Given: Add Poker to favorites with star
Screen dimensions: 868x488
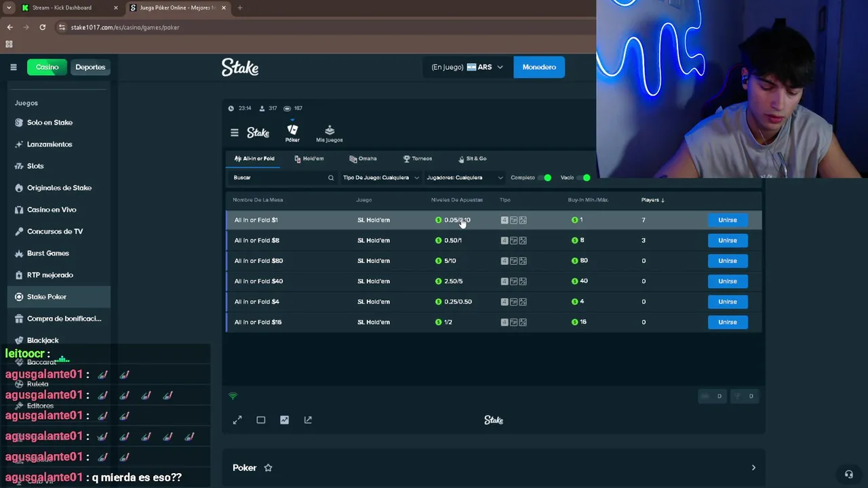Looking at the screenshot, I should point(268,468).
